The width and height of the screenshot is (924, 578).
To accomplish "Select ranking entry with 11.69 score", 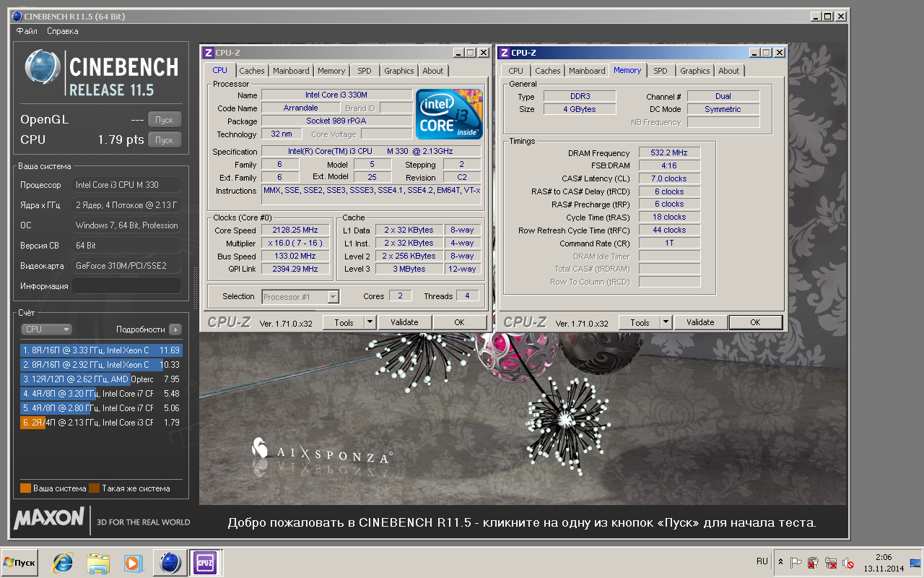I will click(x=101, y=350).
